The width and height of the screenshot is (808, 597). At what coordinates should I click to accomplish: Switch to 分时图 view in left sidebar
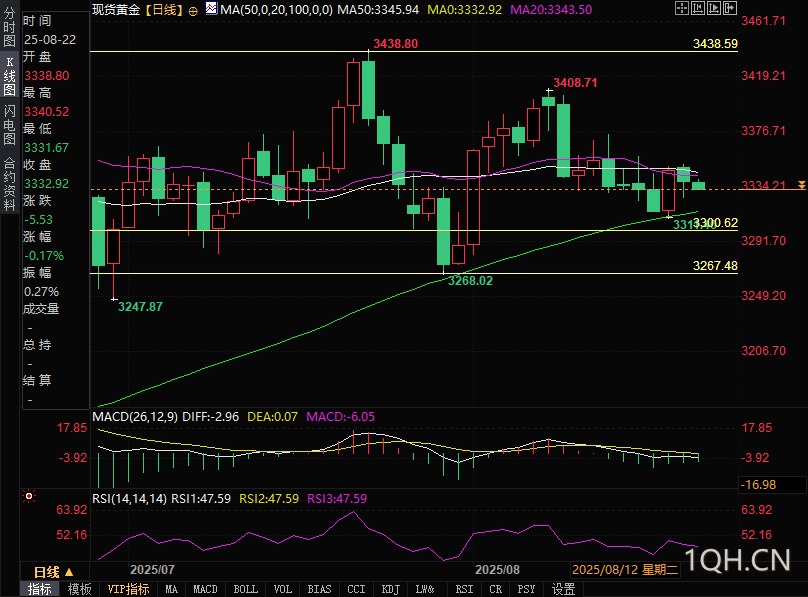pyautogui.click(x=9, y=27)
